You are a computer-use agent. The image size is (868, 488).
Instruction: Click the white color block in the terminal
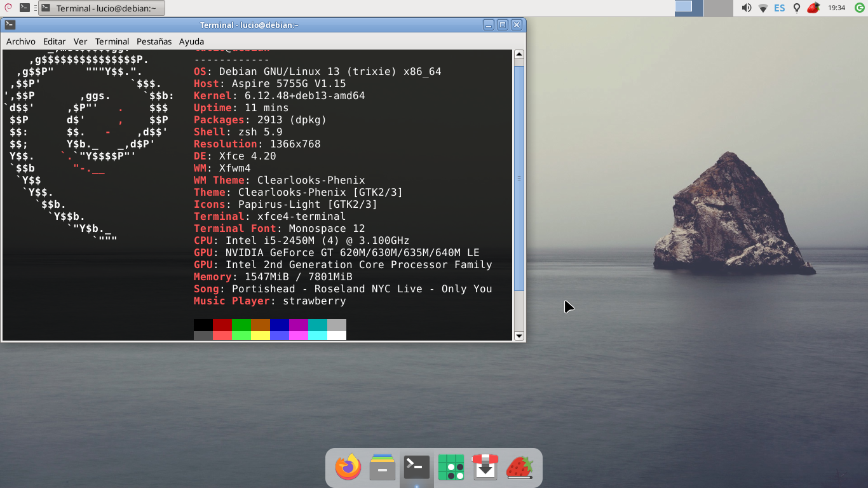click(337, 335)
